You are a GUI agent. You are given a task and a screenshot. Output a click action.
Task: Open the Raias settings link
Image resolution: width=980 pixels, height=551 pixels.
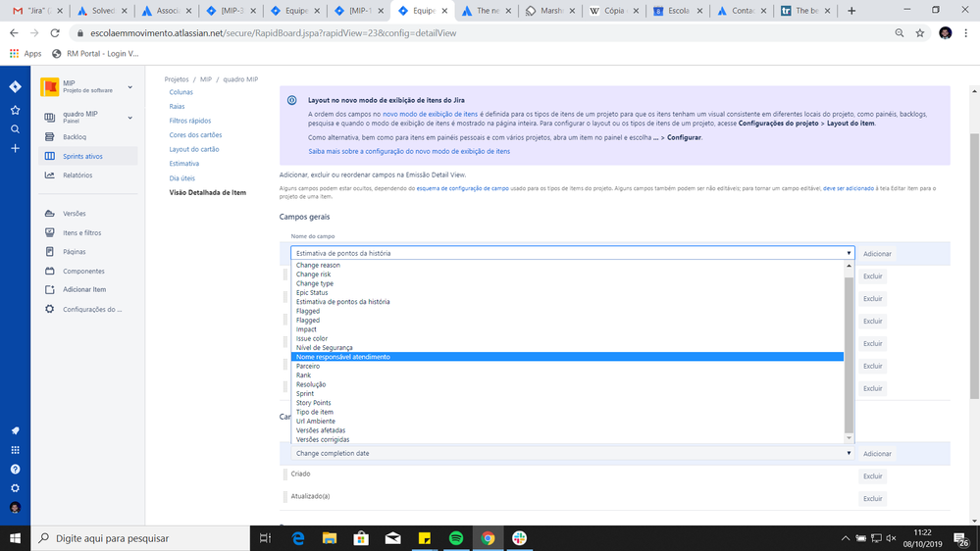tap(177, 106)
